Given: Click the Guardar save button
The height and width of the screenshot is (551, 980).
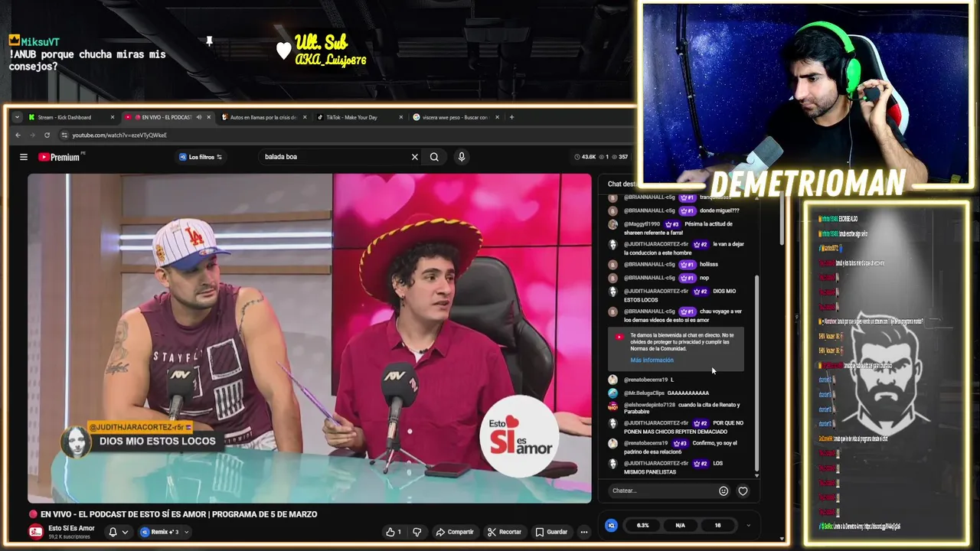Looking at the screenshot, I should (551, 532).
